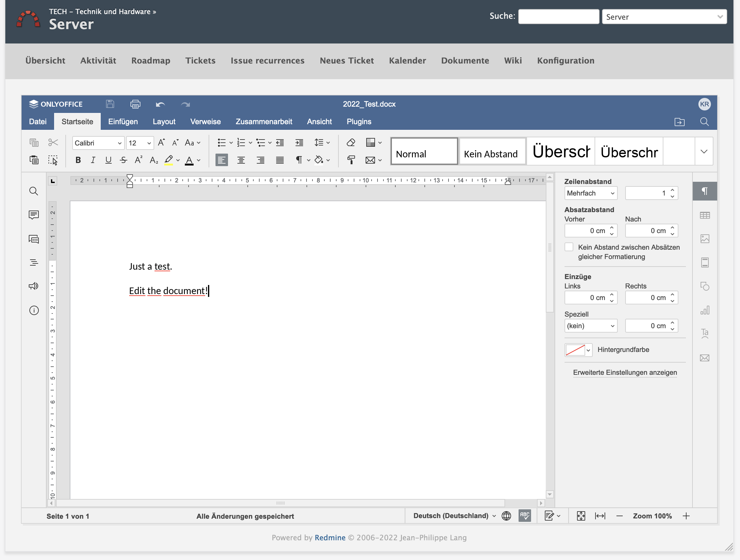Viewport: 740px width, 560px height.
Task: Click the tab stop selector on ruler
Action: pyautogui.click(x=53, y=181)
